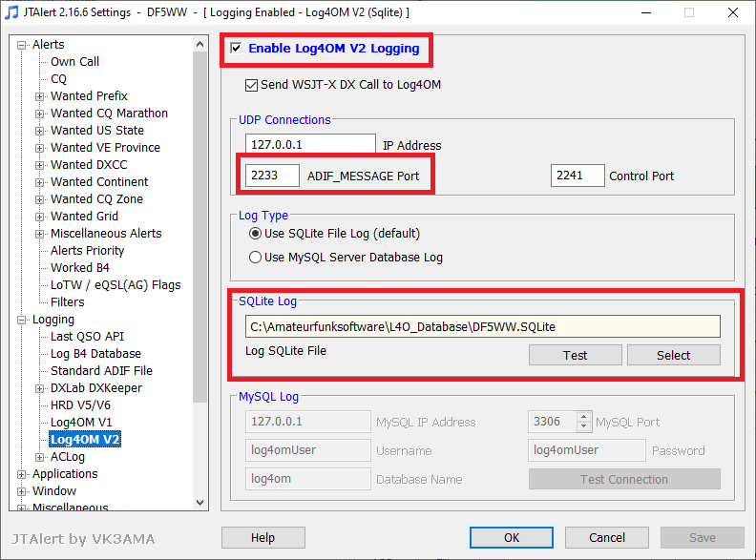Click the Save button

click(703, 537)
